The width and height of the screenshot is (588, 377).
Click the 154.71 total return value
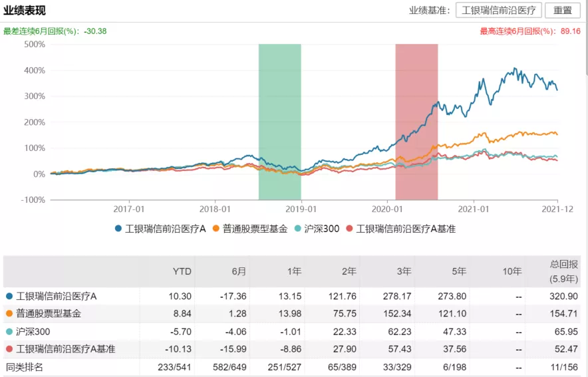563,313
